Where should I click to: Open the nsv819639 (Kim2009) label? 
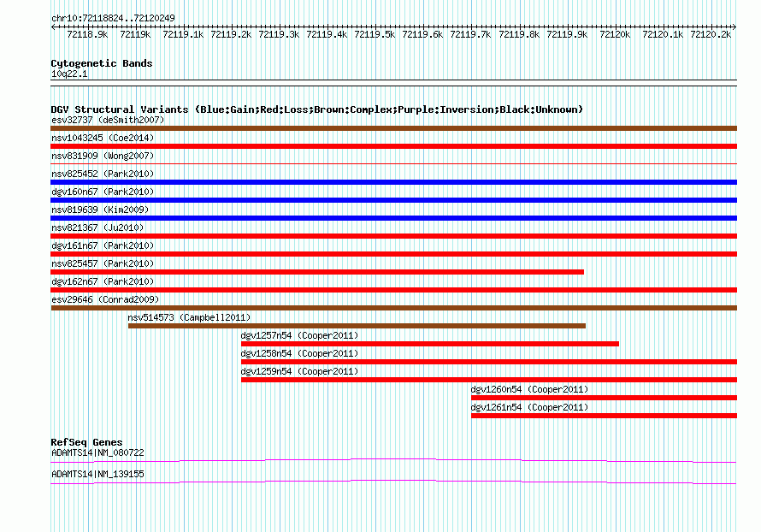click(x=100, y=210)
